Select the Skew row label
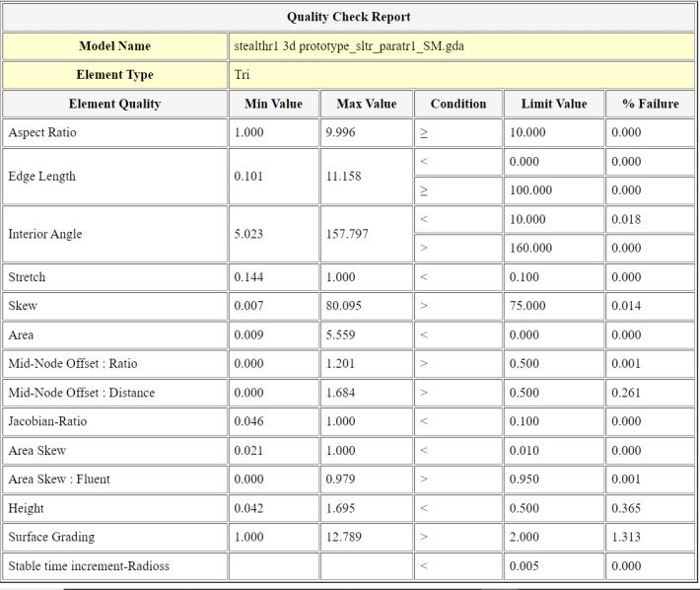This screenshot has width=700, height=590. [23, 306]
